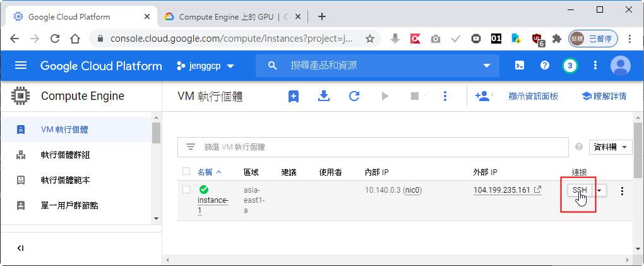Viewport: 644px width, 266px height.
Task: Sort by 名稱 column header
Action: click(210, 172)
